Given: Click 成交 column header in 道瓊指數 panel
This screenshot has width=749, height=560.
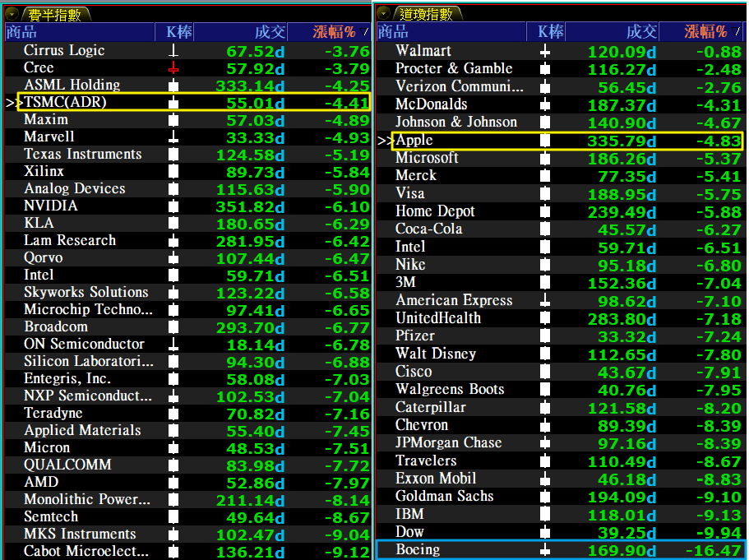Looking at the screenshot, I should (612, 31).
